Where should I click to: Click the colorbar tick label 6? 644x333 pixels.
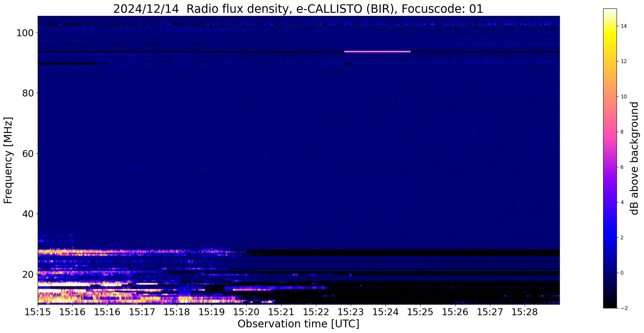pyautogui.click(x=622, y=167)
